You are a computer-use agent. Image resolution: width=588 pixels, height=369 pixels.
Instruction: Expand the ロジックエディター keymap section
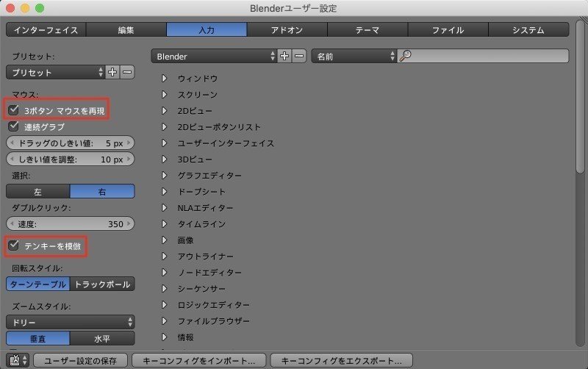[164, 304]
